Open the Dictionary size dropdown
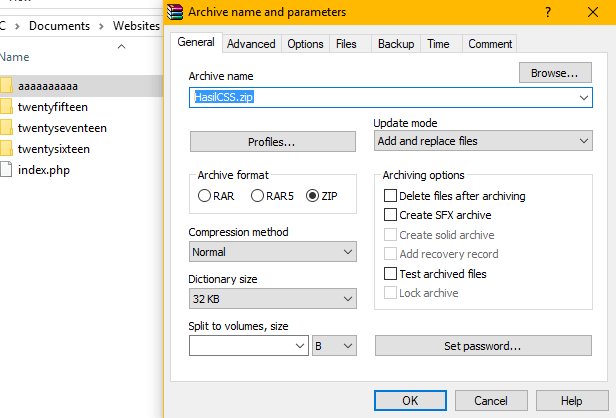This screenshot has height=418, width=616. pos(273,299)
